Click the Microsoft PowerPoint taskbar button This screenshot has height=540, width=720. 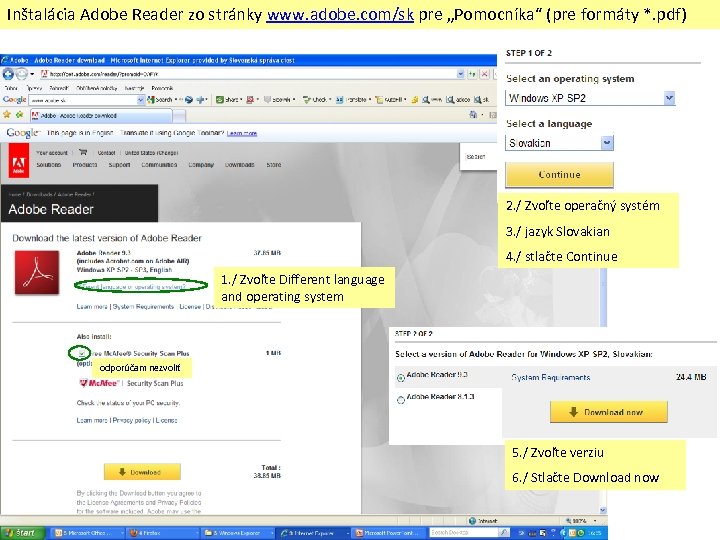point(389,533)
